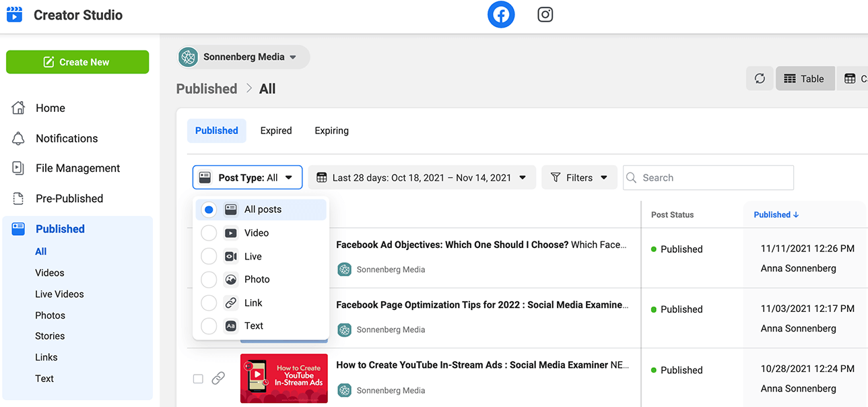
Task: Open Stories in the sidebar
Action: coord(50,336)
